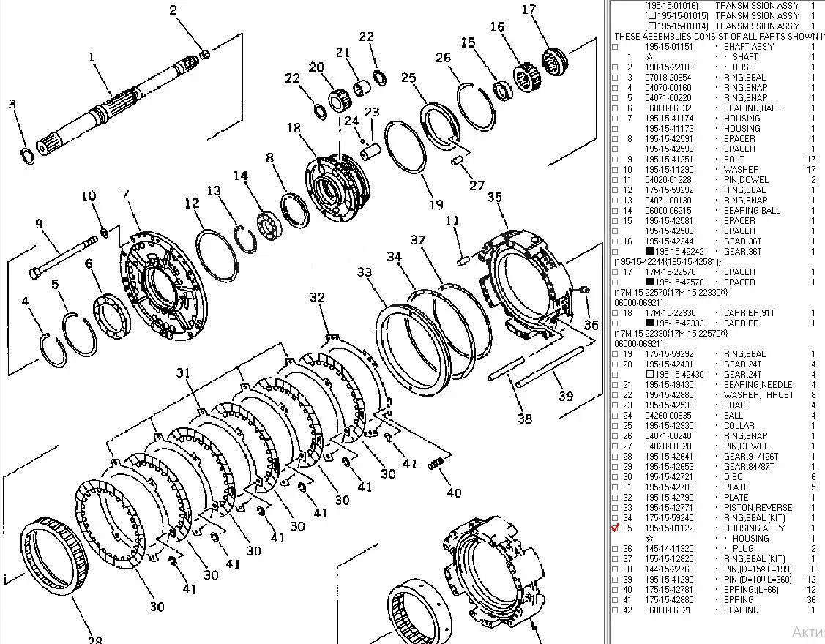Click the THESE ASSEMBLIES CONSIST OF ALL PARTS line
Image resolution: width=825 pixels, height=644 pixels.
(720, 37)
